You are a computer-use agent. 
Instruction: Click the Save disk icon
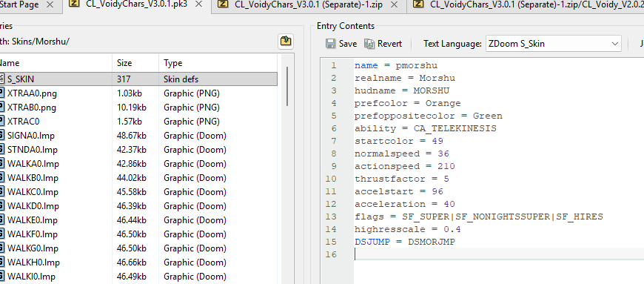coord(331,44)
